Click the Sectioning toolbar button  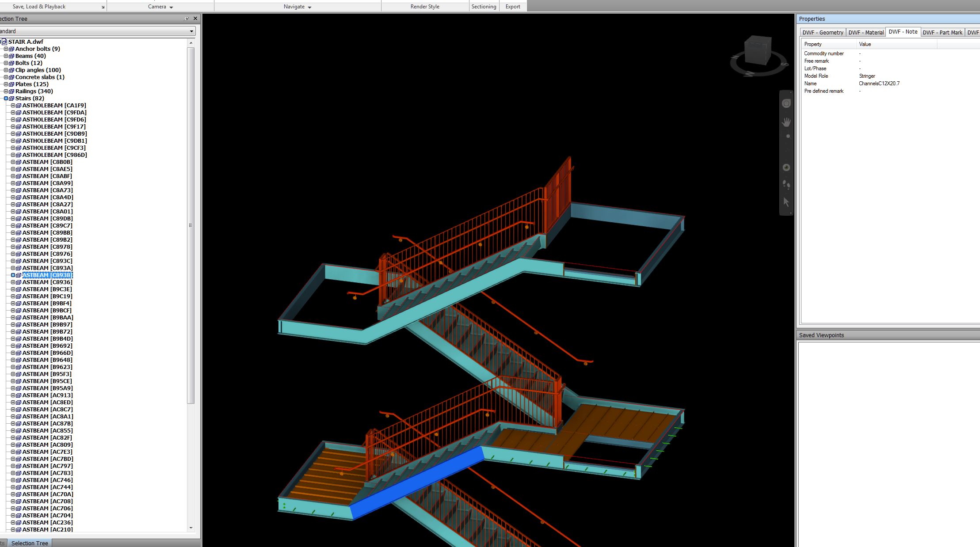(484, 7)
